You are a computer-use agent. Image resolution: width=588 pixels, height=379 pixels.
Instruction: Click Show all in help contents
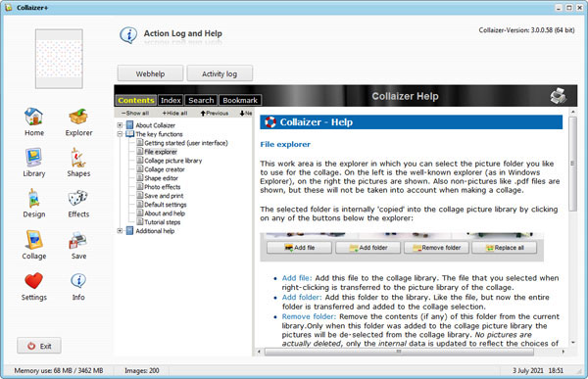(135, 113)
